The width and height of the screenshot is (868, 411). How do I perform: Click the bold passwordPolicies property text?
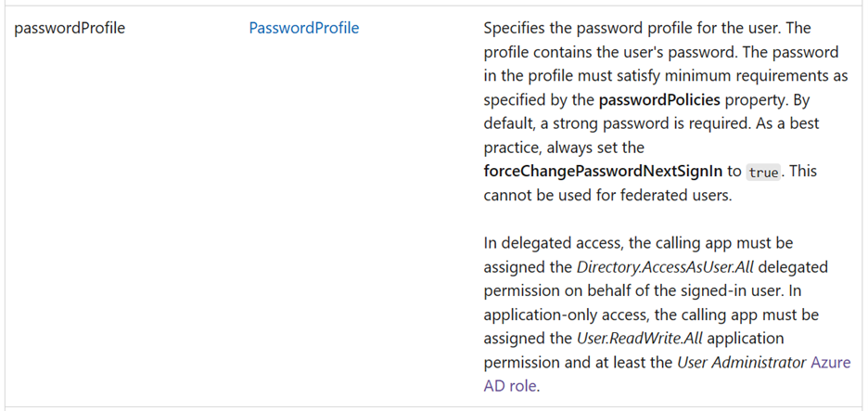tap(659, 99)
